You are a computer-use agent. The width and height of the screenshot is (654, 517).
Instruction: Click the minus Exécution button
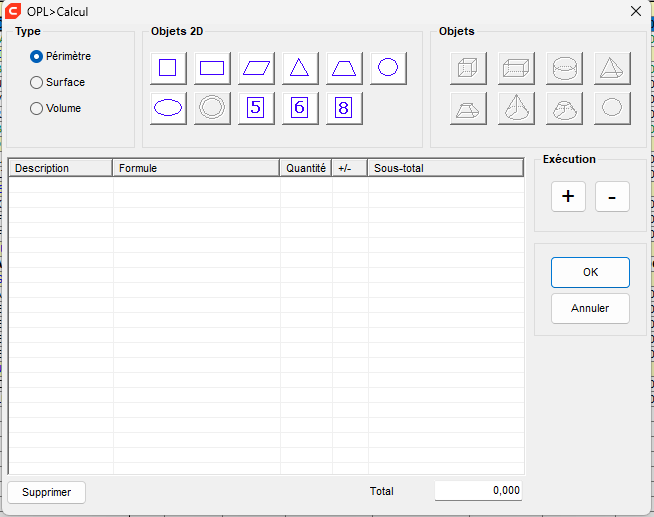(612, 196)
